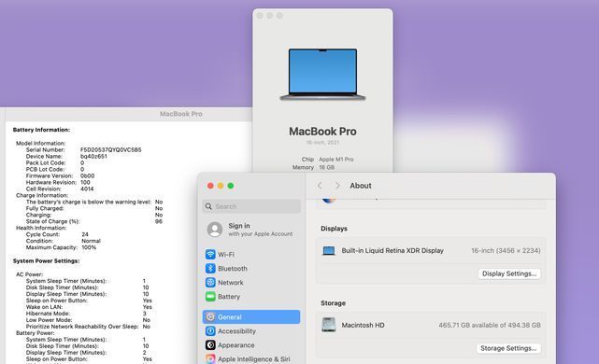Go forward using the right chevron
The image size is (599, 364).
tap(337, 186)
